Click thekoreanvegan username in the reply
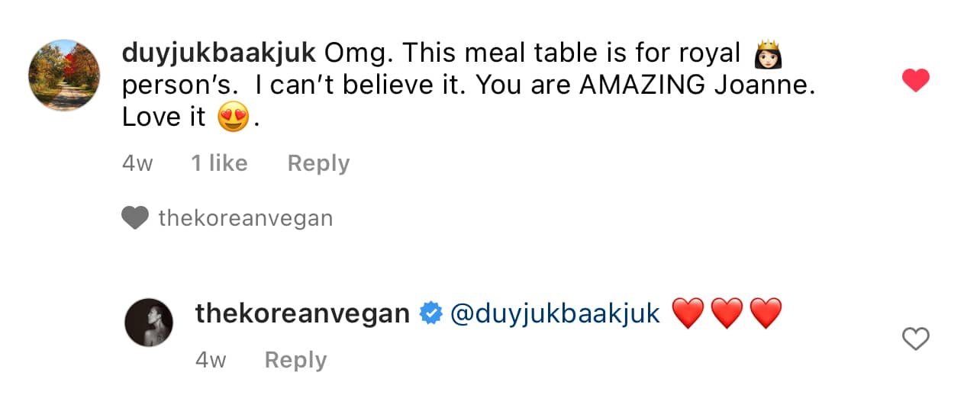This screenshot has height=395, width=980. [302, 313]
